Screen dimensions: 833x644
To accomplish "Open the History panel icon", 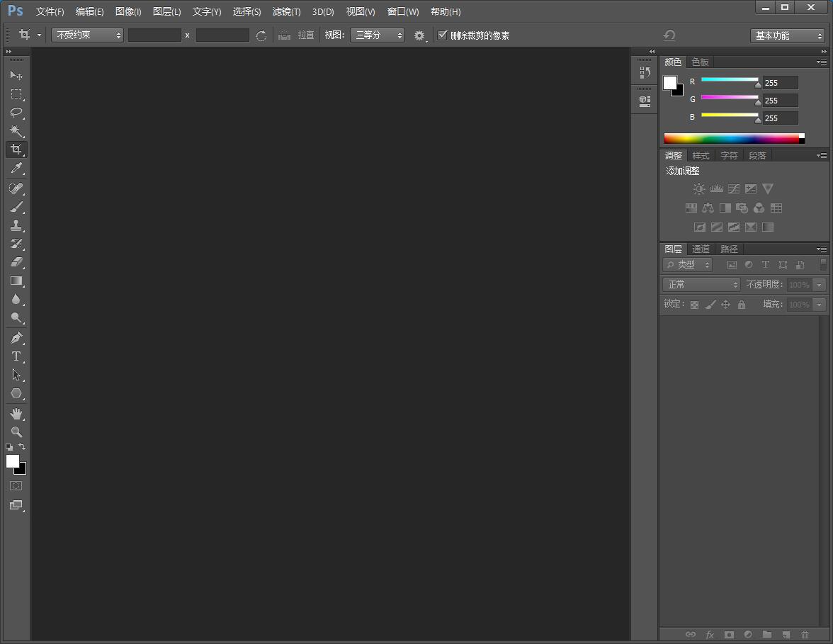I will click(645, 72).
